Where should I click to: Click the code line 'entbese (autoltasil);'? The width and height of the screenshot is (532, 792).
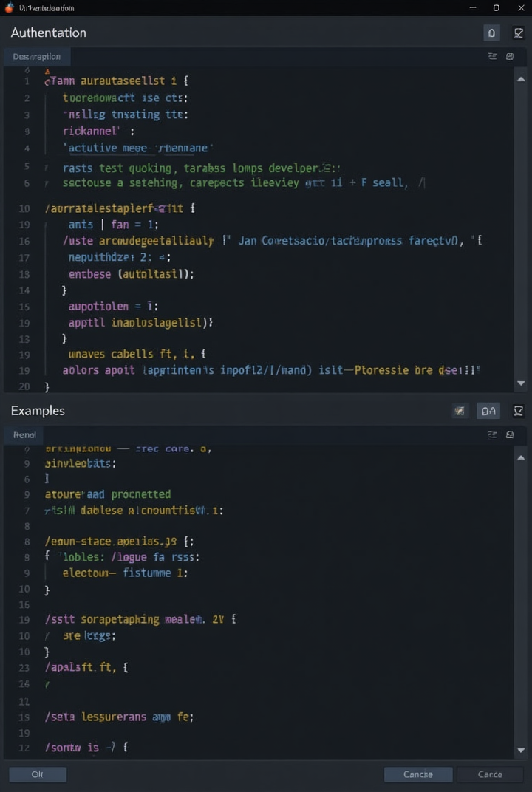[132, 274]
